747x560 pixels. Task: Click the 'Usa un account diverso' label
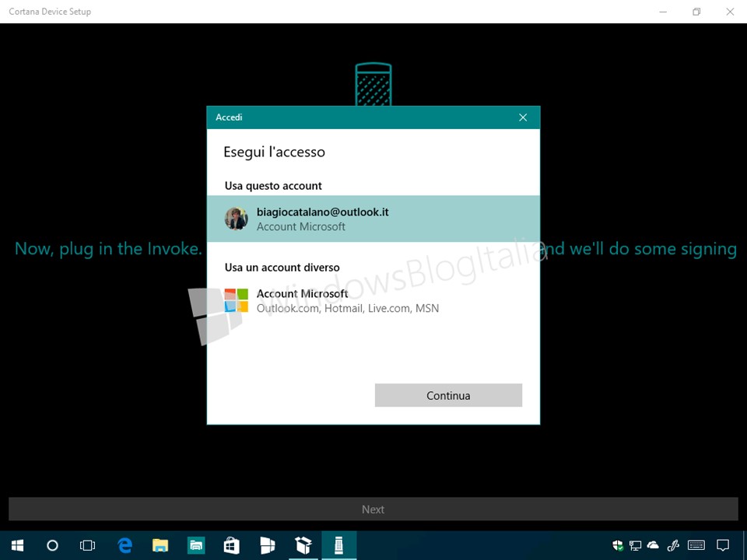(282, 267)
